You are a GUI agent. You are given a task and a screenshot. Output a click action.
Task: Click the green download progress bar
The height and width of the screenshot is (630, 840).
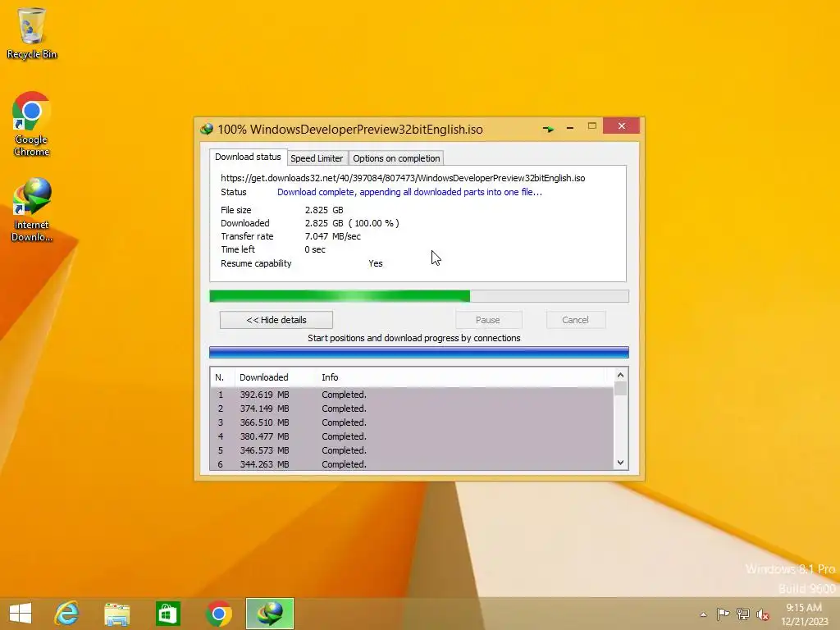pos(419,296)
